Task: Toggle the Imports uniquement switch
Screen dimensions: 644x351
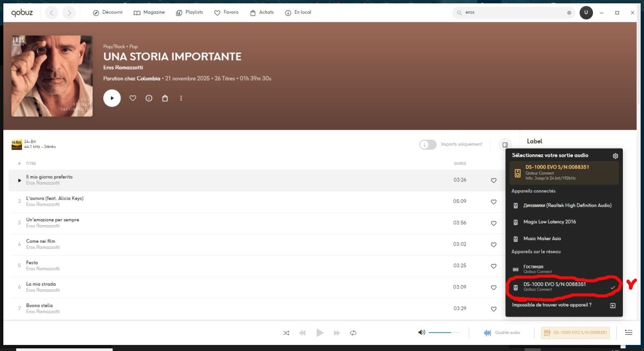Action: pos(427,144)
